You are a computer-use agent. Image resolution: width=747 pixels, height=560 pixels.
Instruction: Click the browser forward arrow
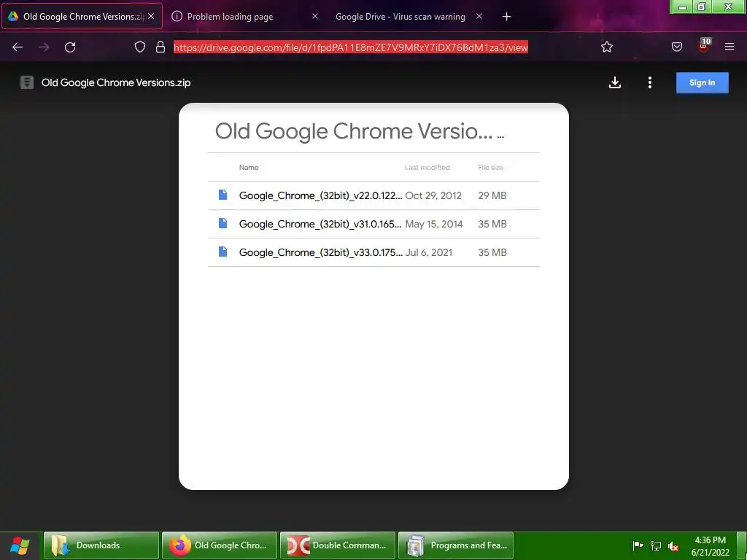[44, 47]
